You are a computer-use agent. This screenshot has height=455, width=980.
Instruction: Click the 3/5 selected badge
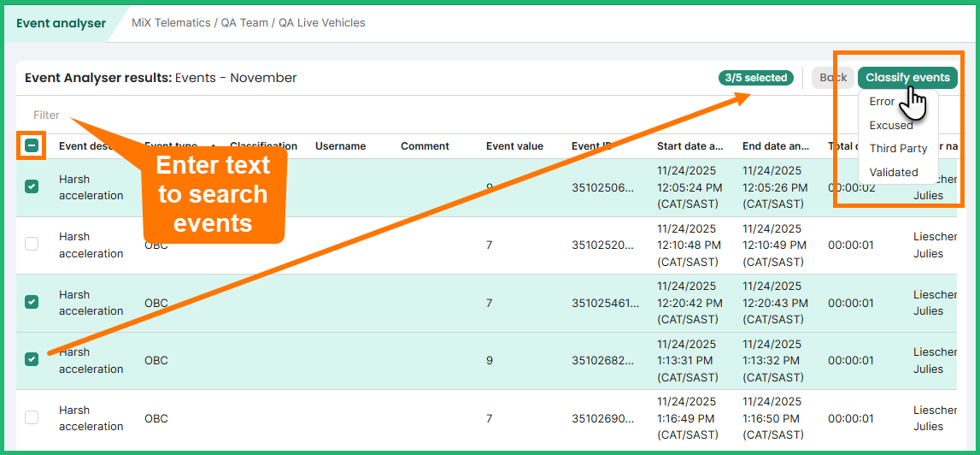click(755, 78)
